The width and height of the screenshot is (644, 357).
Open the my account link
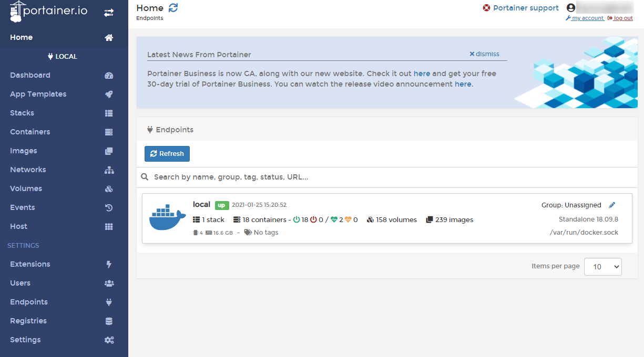(x=585, y=18)
